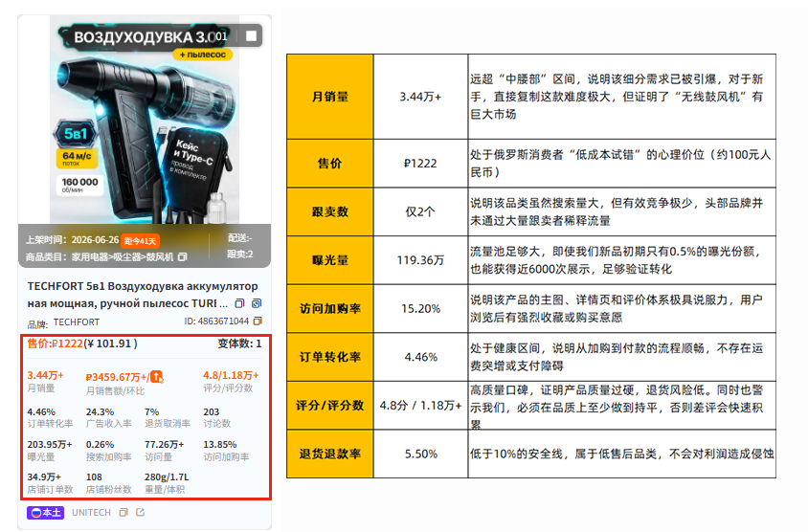The height and width of the screenshot is (532, 808).
Task: Click 203 discussion count
Action: point(212,412)
